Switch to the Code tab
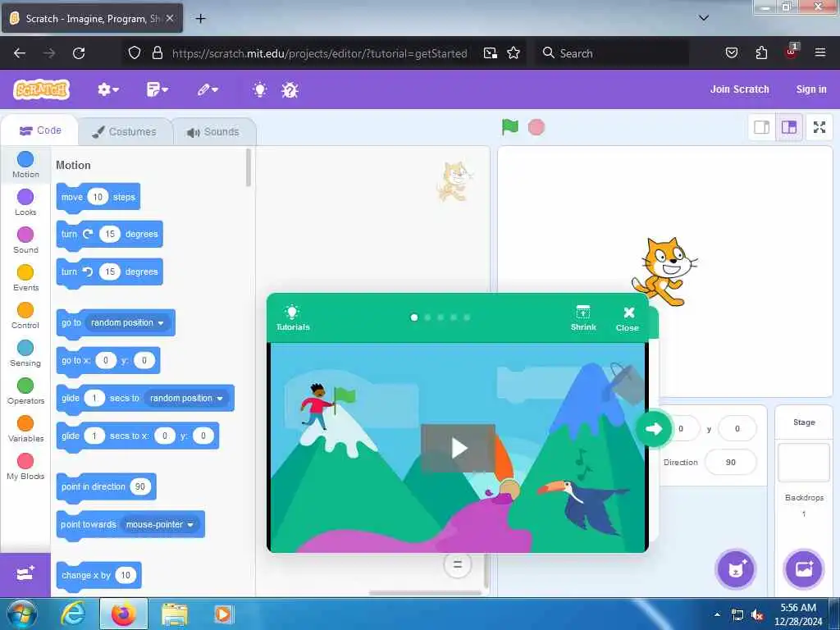This screenshot has width=840, height=630. pos(40,130)
